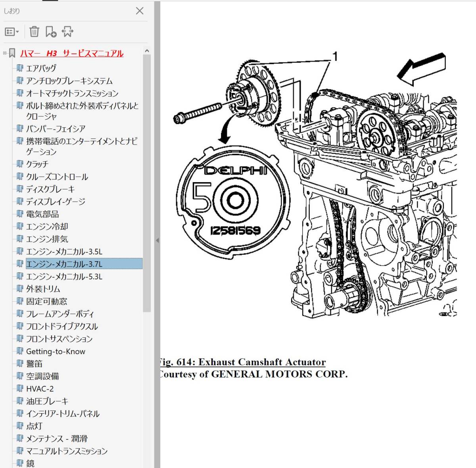Click the Courtesy of GENERAL MOTORS CORP. text

(253, 374)
